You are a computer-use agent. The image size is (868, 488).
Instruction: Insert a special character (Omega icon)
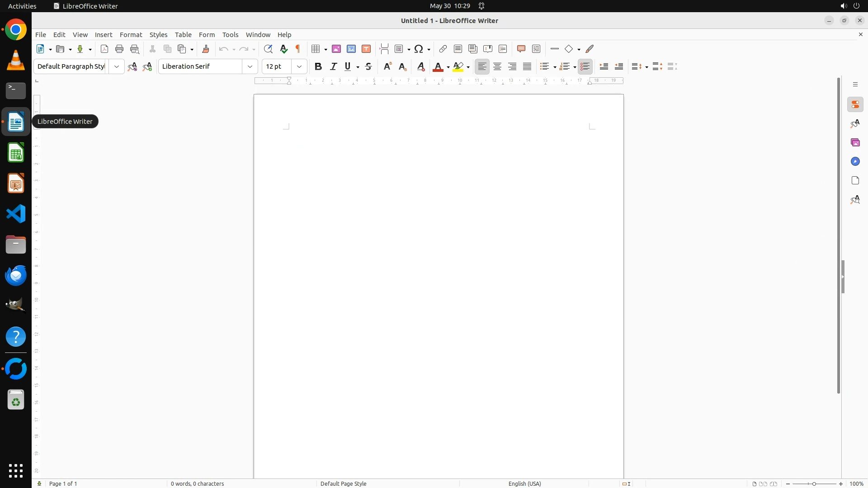(x=419, y=49)
